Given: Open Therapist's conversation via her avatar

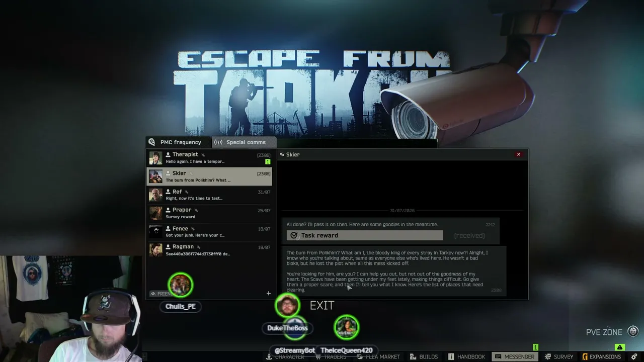Looking at the screenshot, I should click(155, 158).
